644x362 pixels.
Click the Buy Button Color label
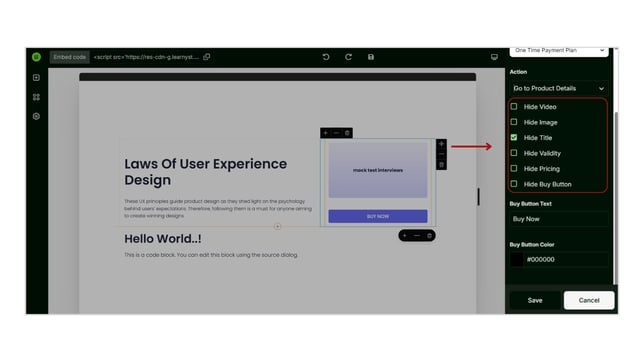(532, 244)
